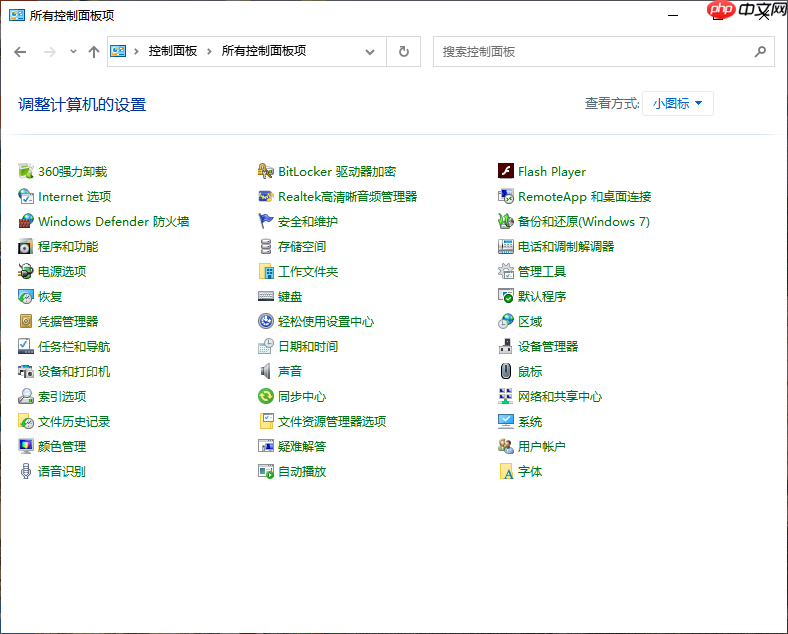788x634 pixels.
Task: Expand the chevron after 控制面板 breadcrumb
Action: click(210, 51)
